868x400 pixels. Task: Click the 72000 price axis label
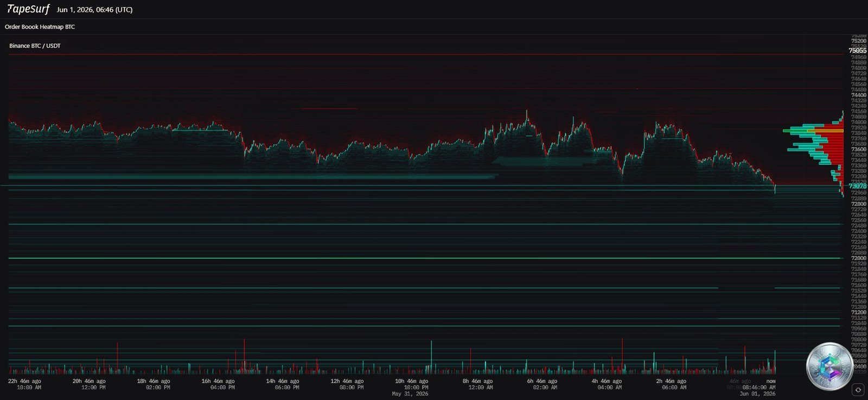(x=859, y=258)
